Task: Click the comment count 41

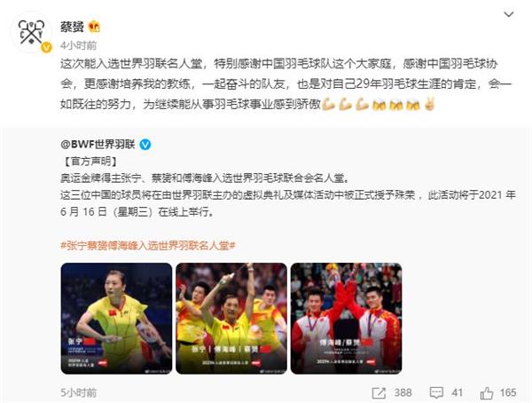Action: point(457,393)
